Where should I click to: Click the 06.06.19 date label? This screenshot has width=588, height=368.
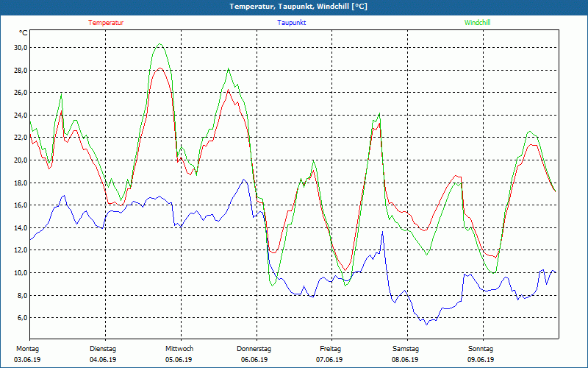[254, 360]
